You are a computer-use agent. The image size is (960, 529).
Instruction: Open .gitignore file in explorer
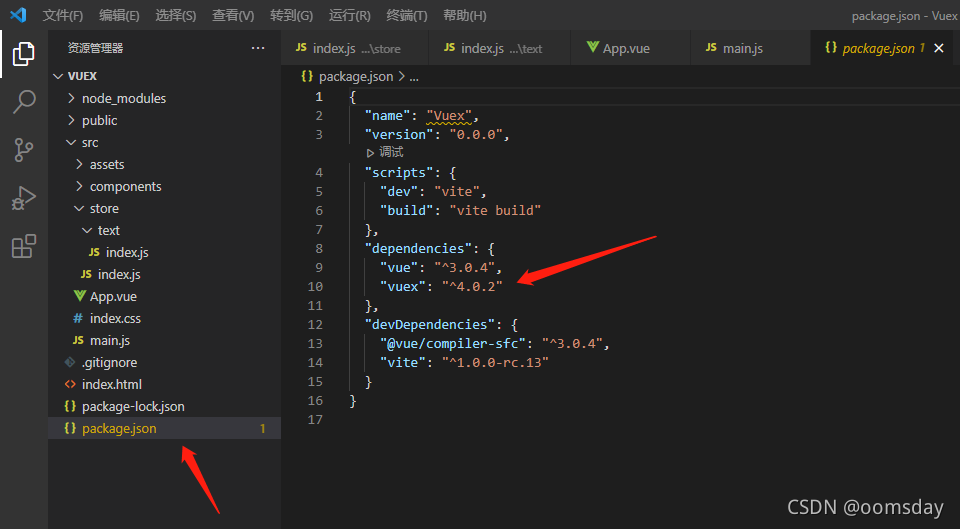[x=164, y=362]
